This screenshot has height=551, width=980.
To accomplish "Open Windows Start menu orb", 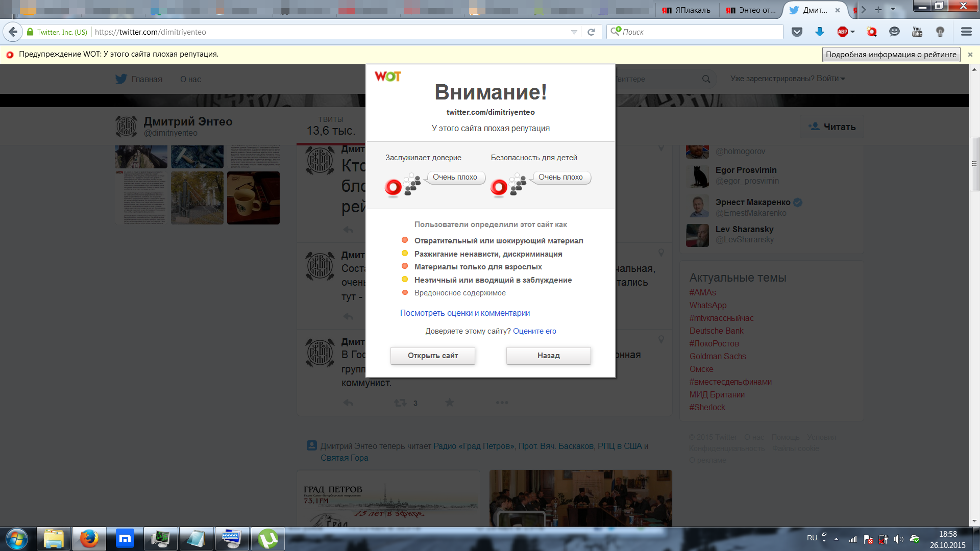I will (17, 539).
